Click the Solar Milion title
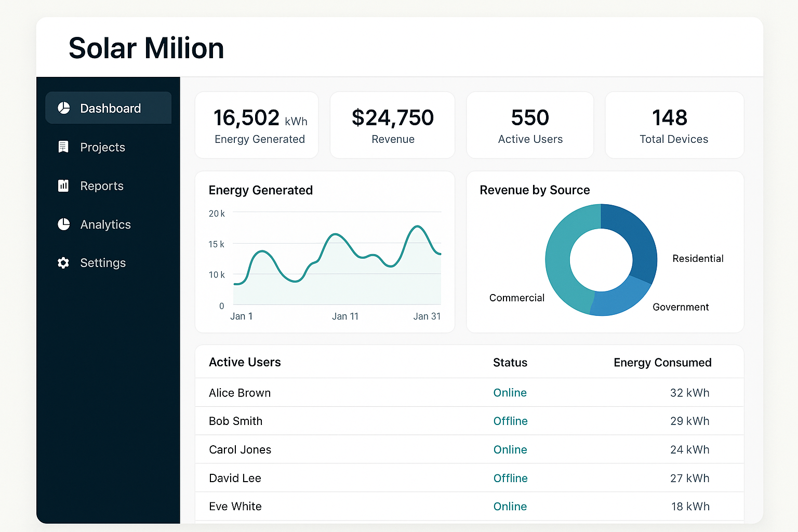798x532 pixels. click(146, 48)
